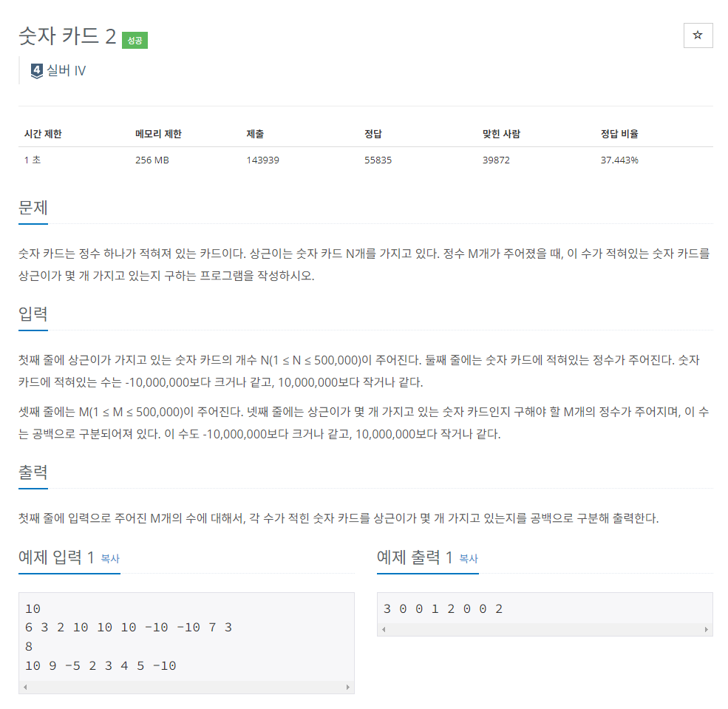Copy sample input via 복사 link next to 예제 입력 1
The height and width of the screenshot is (709, 728).
[110, 558]
